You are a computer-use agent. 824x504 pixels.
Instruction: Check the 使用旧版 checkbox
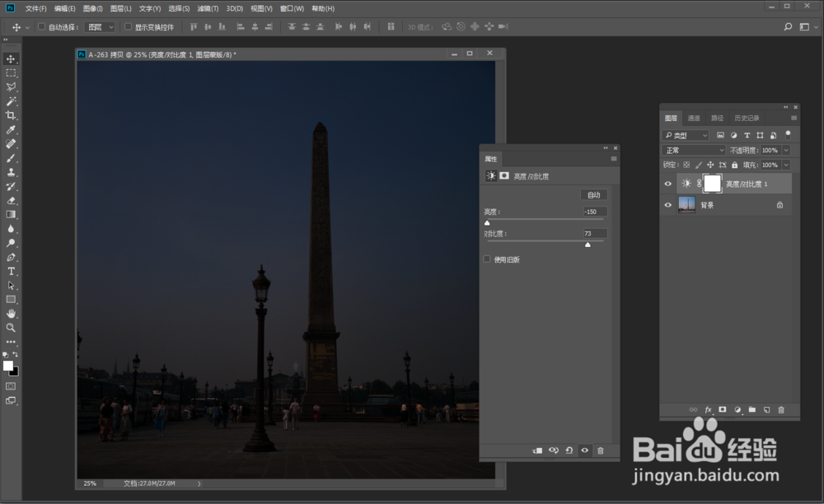coord(487,259)
